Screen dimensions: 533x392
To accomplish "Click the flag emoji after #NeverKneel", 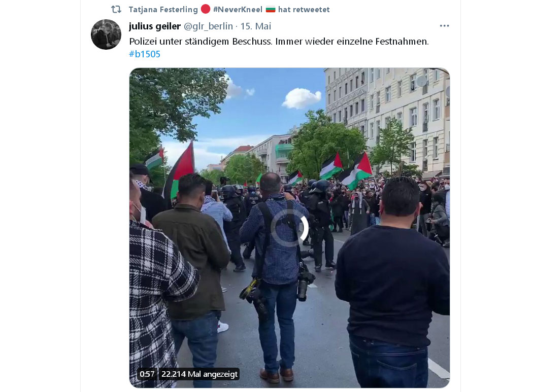I will (271, 10).
